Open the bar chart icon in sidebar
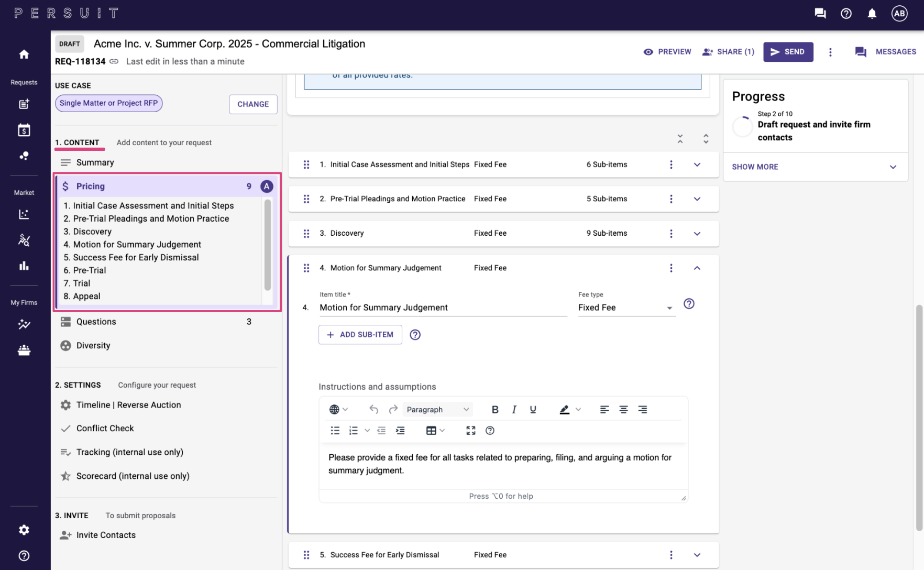The image size is (924, 570). point(24,266)
